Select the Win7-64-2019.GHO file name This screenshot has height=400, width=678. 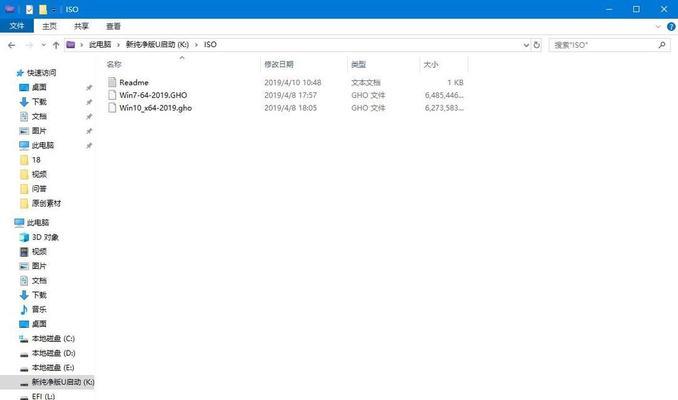[x=153, y=95]
